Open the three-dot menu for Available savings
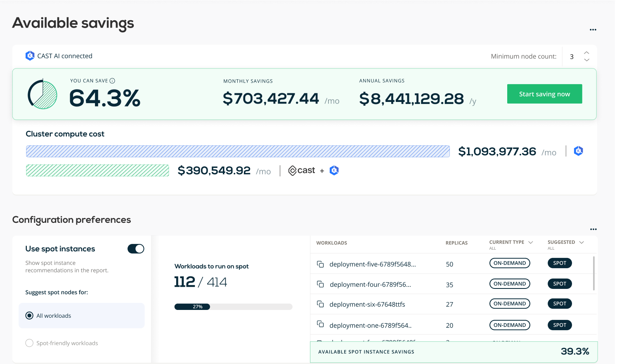 (593, 30)
